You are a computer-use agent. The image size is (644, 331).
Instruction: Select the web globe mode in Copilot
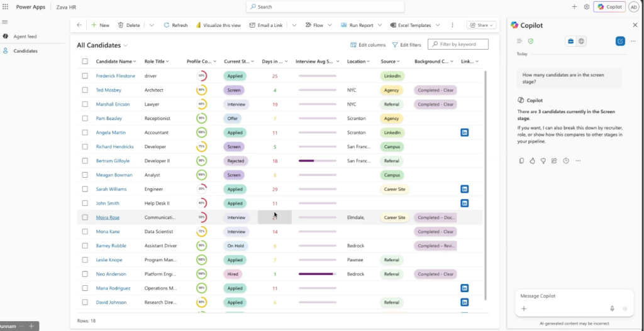tap(581, 41)
